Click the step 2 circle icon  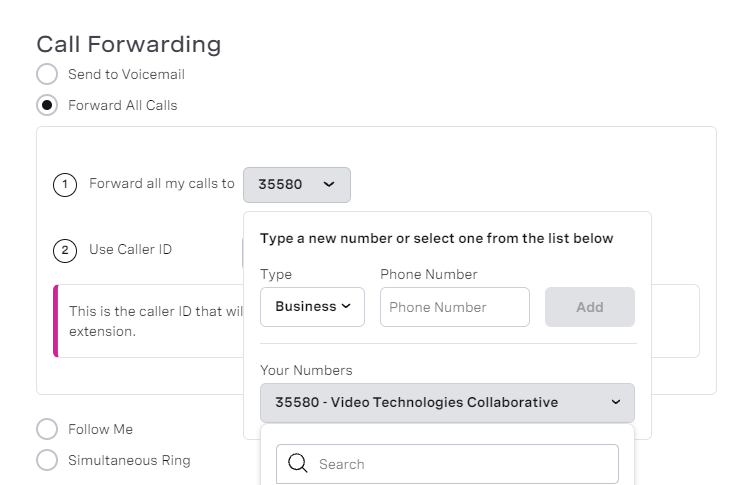pyautogui.click(x=65, y=250)
